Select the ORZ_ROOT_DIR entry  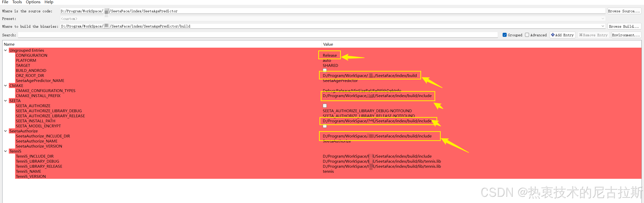point(30,75)
